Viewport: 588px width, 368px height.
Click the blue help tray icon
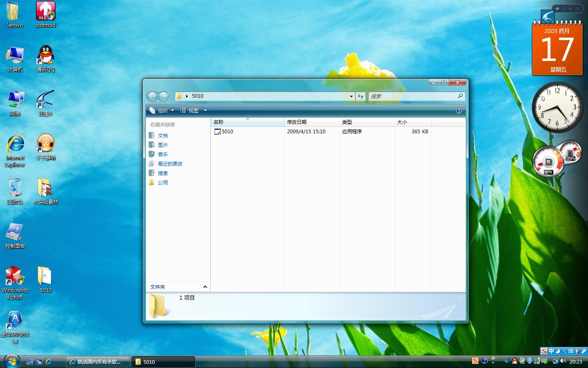(484, 361)
